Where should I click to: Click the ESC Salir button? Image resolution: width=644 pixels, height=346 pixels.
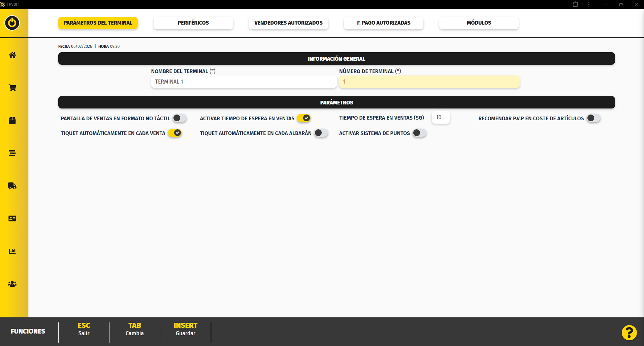84,329
